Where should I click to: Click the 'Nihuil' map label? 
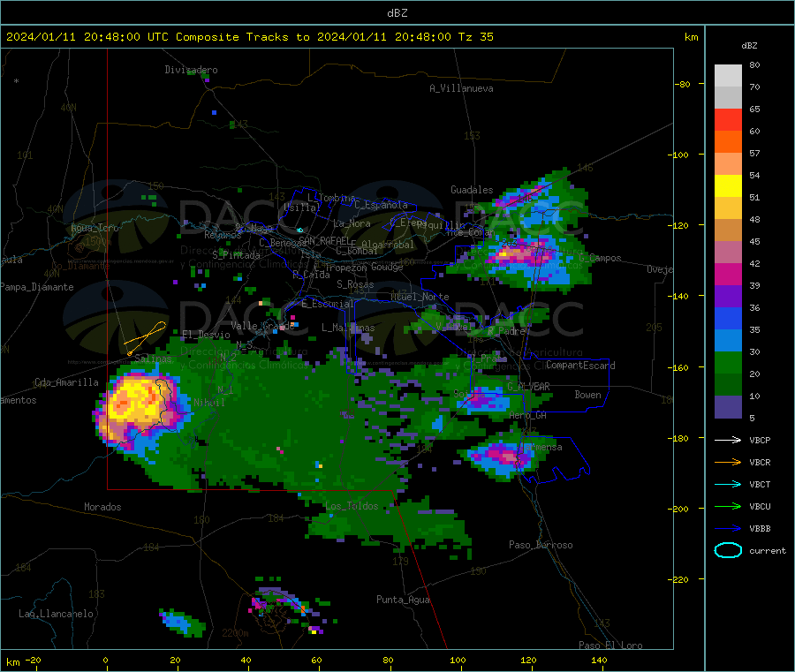click(208, 403)
